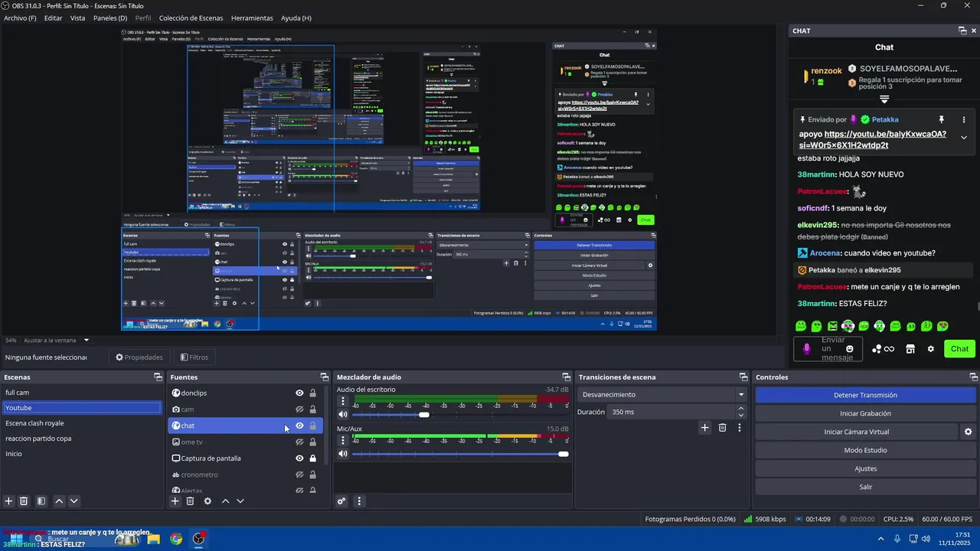The height and width of the screenshot is (551, 980).
Task: Show the cronometro source
Action: tap(299, 474)
